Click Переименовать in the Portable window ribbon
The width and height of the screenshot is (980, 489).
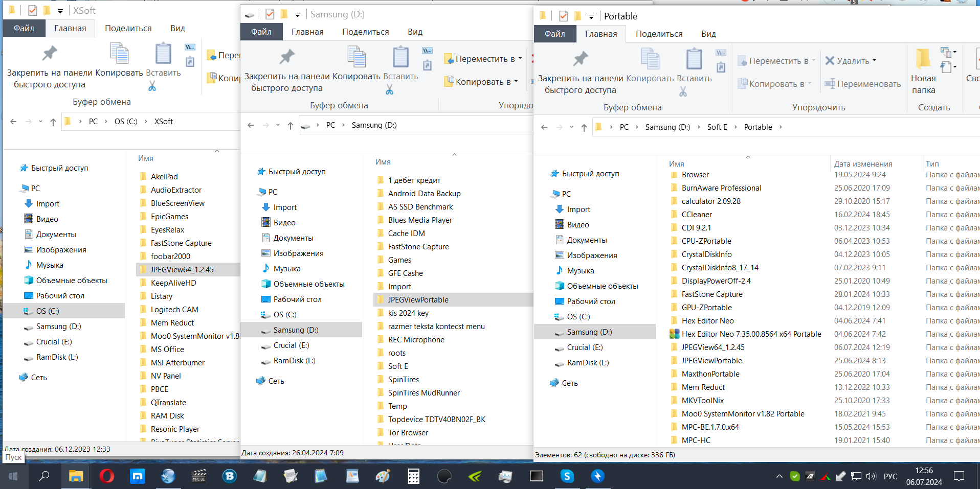click(x=863, y=84)
